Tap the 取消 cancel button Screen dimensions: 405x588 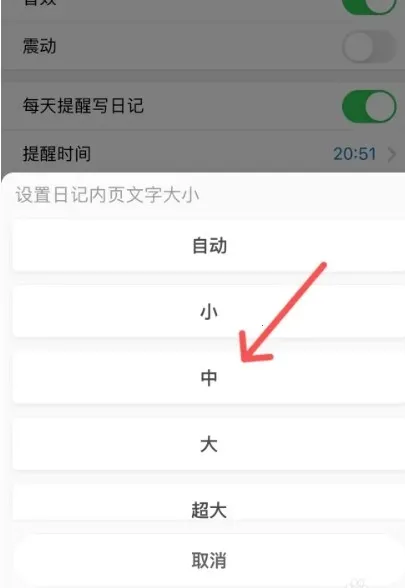(x=209, y=560)
